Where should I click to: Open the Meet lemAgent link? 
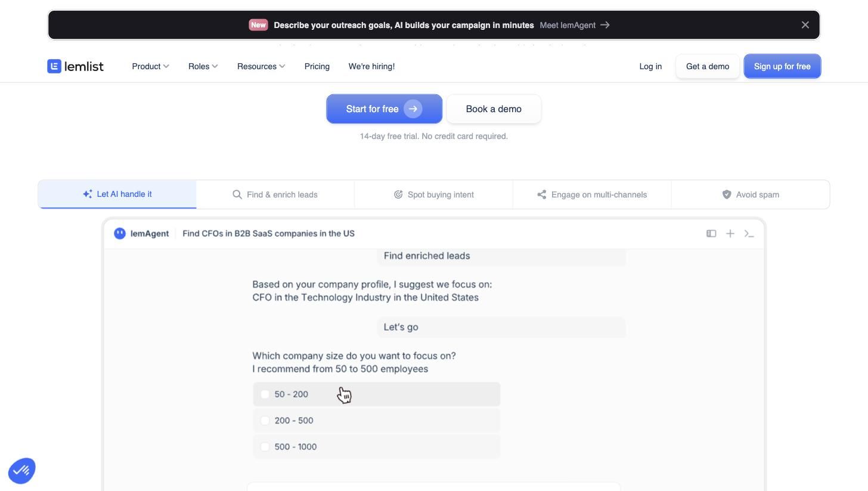575,25
